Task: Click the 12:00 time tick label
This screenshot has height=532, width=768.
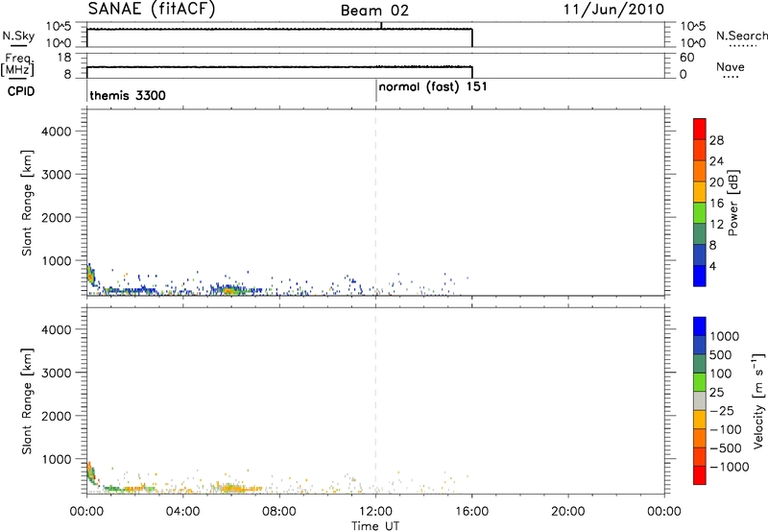Action: pos(375,512)
